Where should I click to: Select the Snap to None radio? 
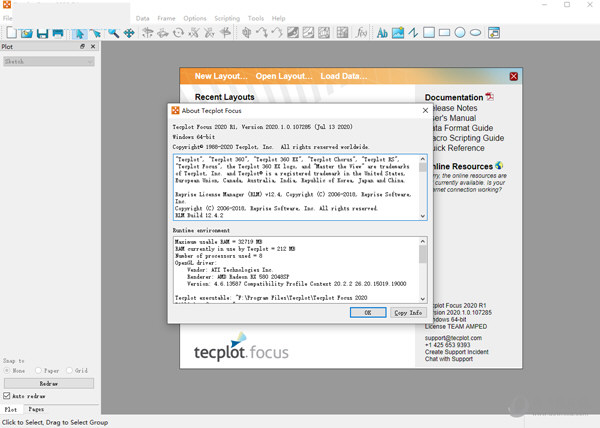point(7,370)
